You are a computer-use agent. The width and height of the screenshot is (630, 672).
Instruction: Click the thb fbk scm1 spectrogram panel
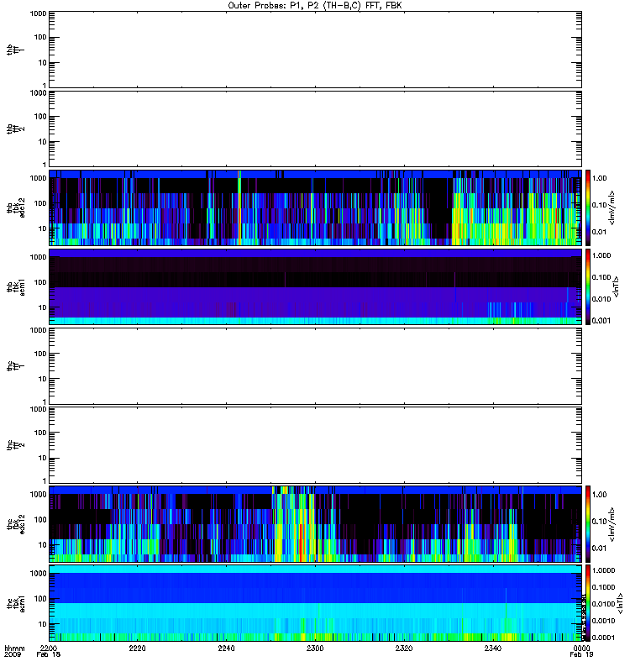click(316, 286)
